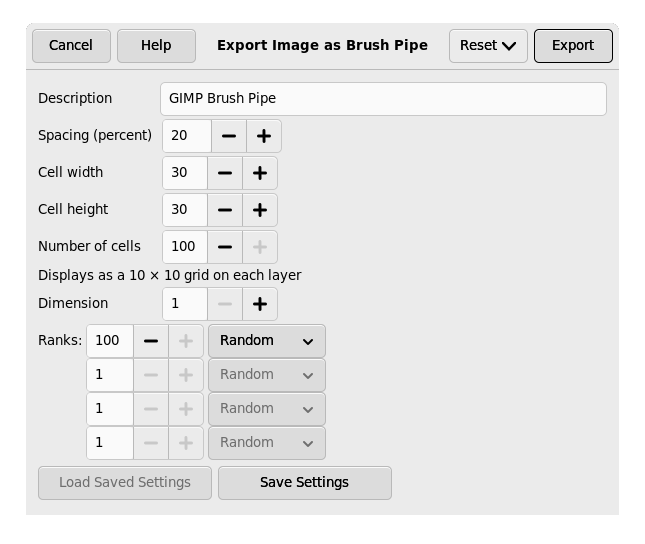Click the first Ranks value field
This screenshot has width=645, height=544.
[x=109, y=341]
